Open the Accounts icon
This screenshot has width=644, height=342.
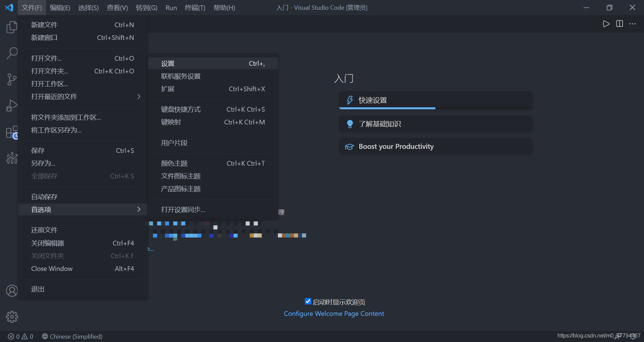[12, 291]
